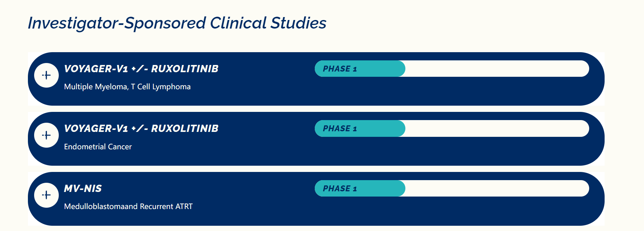Open the MV-NIS study plus icon
Screen dimensions: 644x231
click(x=47, y=195)
